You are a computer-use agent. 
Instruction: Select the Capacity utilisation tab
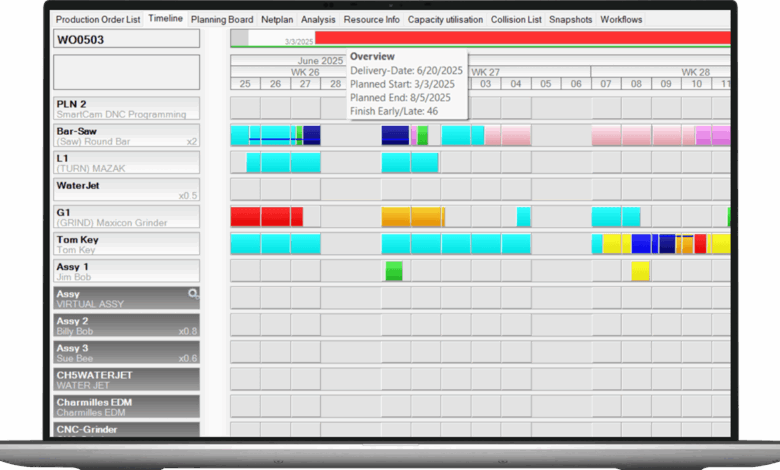[x=447, y=19]
